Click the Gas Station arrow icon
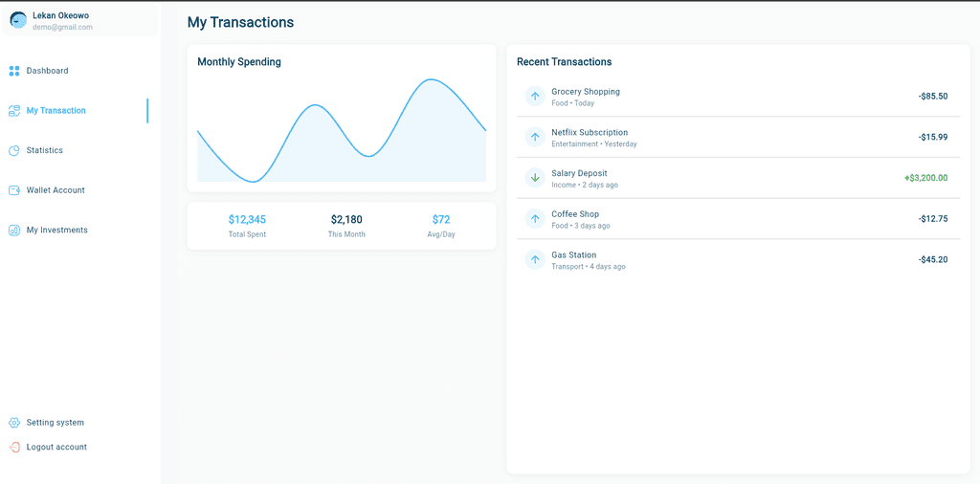This screenshot has height=484, width=980. [535, 259]
